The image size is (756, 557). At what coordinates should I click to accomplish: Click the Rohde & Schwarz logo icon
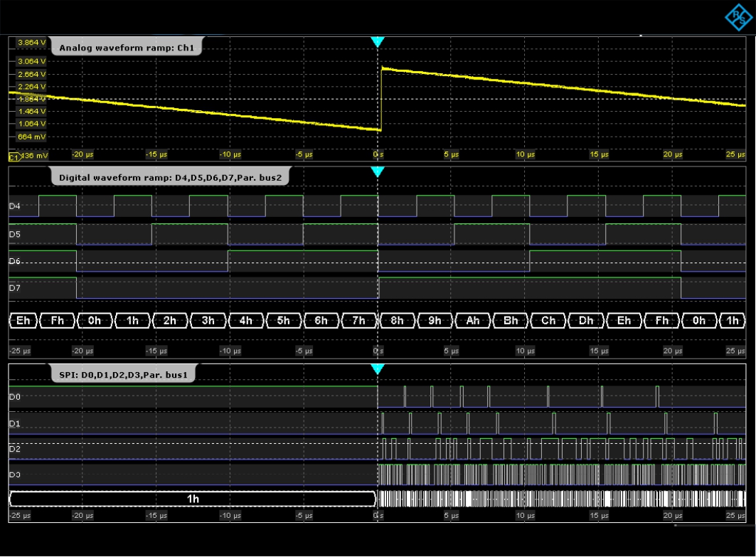pyautogui.click(x=739, y=17)
